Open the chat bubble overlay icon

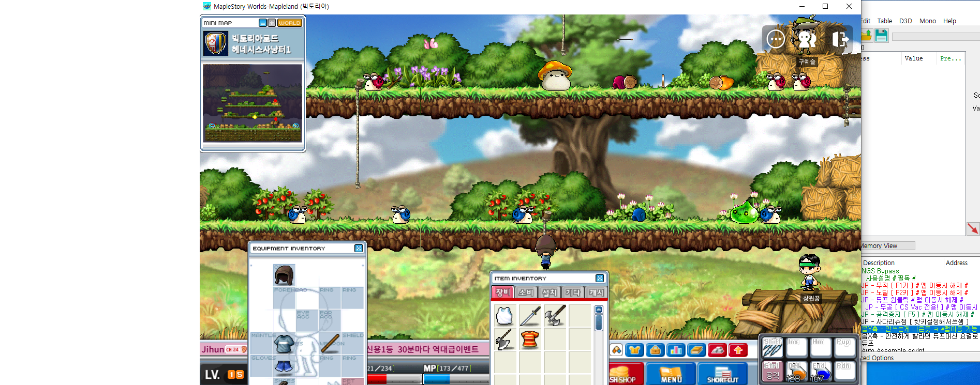coord(776,39)
